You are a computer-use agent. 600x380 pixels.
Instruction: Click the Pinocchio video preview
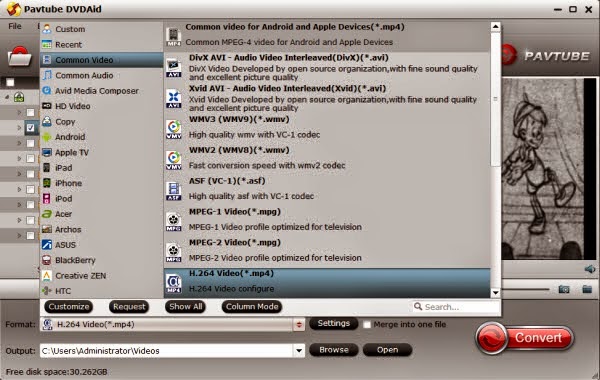point(549,169)
